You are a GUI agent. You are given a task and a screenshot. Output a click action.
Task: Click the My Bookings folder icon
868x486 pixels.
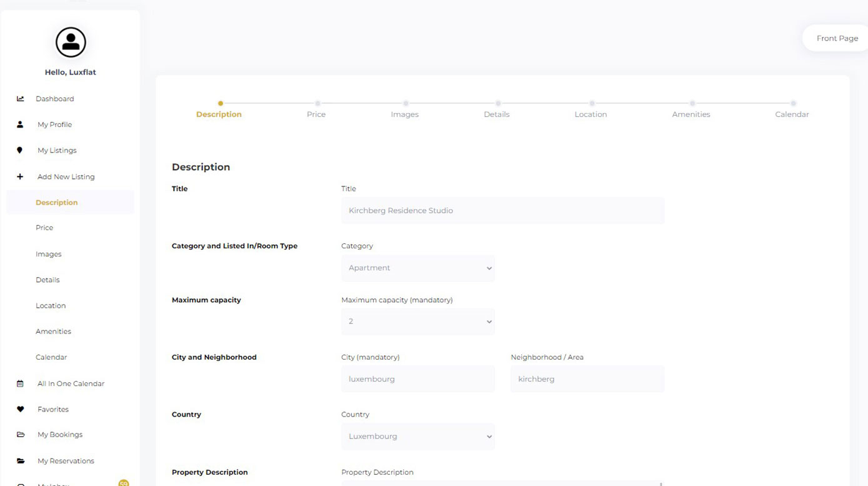point(20,435)
